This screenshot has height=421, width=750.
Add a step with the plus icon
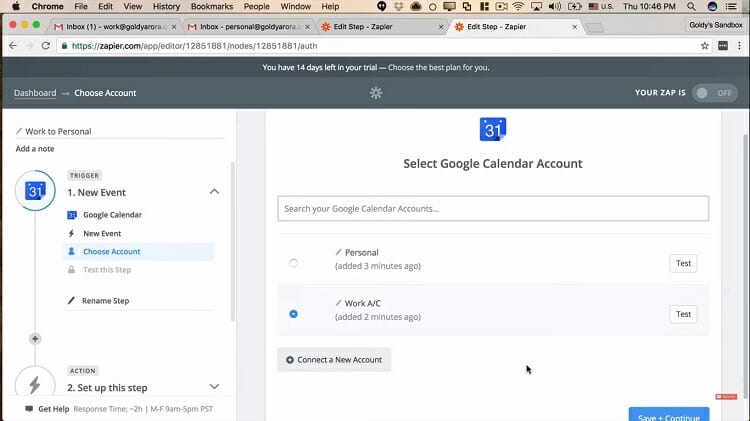[x=35, y=339]
